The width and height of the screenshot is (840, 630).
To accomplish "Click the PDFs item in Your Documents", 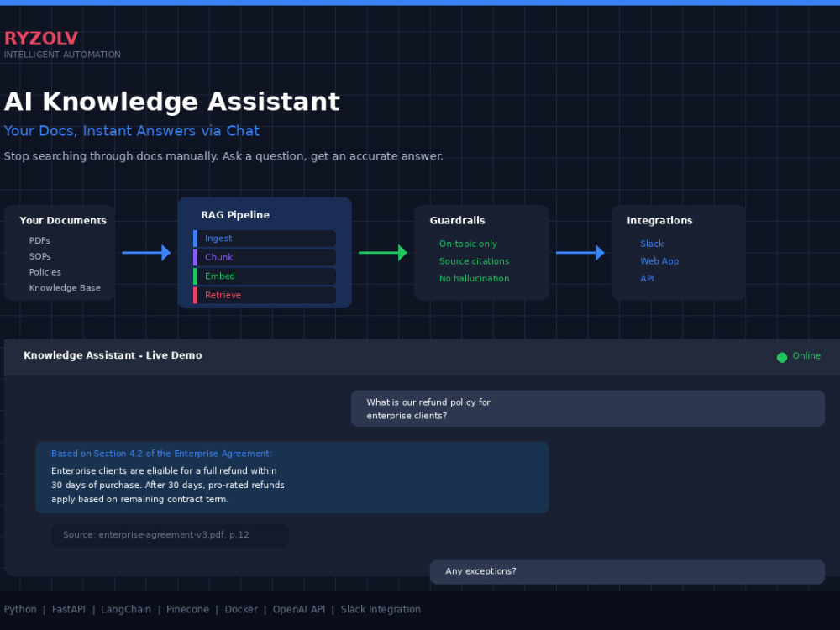I will tap(39, 240).
